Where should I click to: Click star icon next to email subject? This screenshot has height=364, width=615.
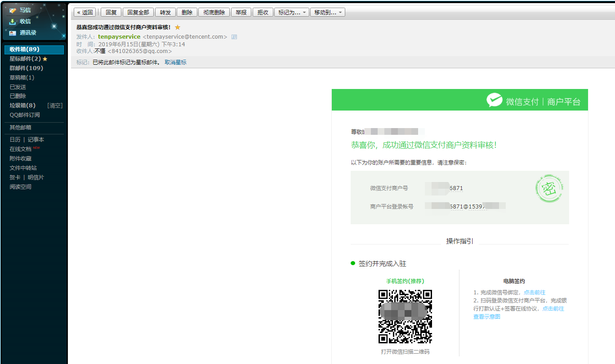tap(177, 27)
